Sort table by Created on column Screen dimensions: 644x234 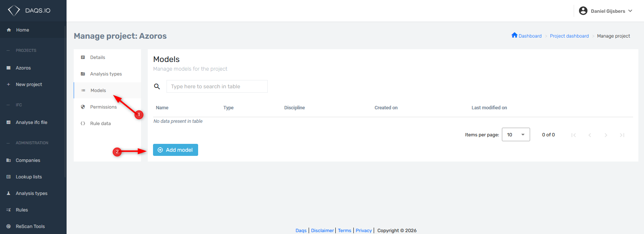tap(386, 108)
